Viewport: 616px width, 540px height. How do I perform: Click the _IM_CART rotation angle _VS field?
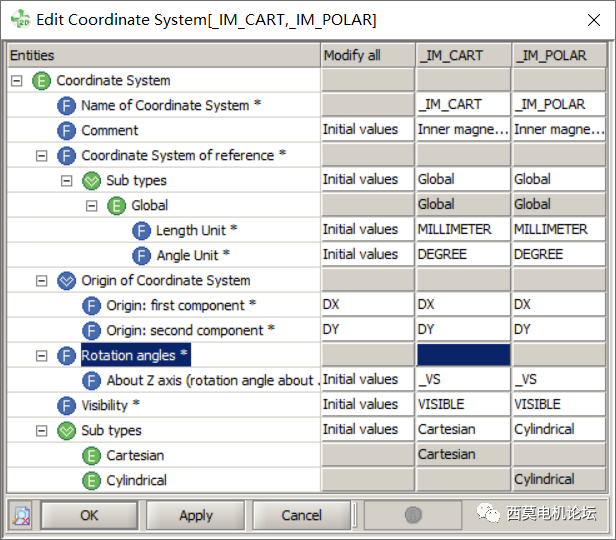click(x=463, y=379)
